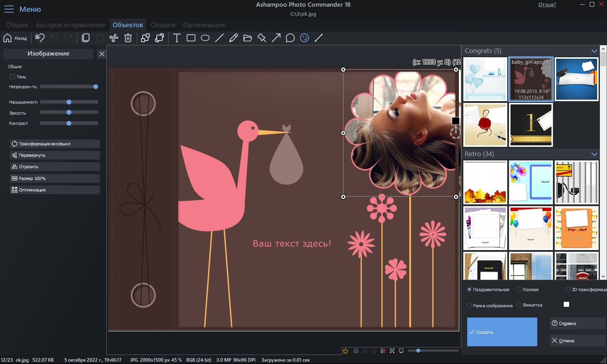Click the monitor display icon at bottom

click(x=401, y=351)
